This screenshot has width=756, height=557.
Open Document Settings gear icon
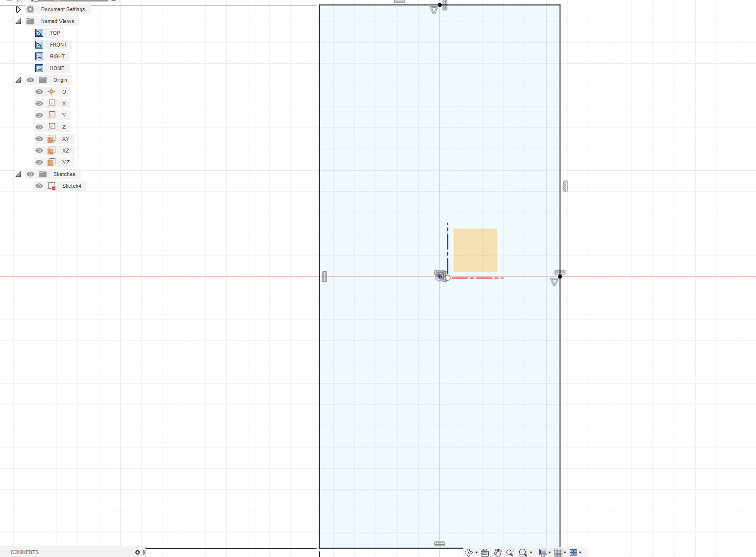point(30,9)
